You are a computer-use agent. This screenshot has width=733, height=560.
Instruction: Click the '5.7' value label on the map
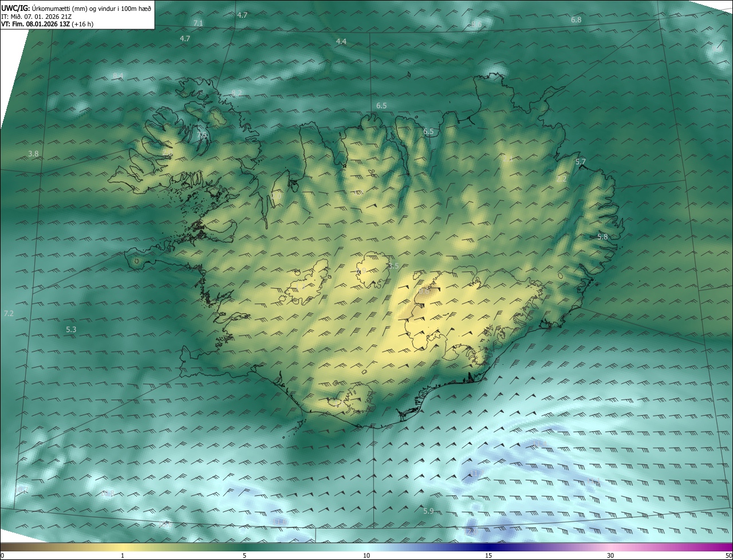[x=581, y=162]
